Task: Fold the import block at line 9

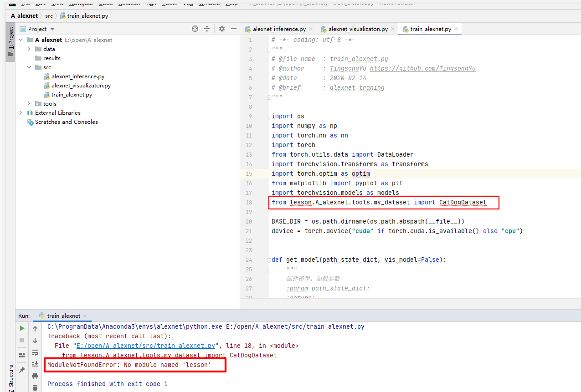Action: click(x=269, y=116)
